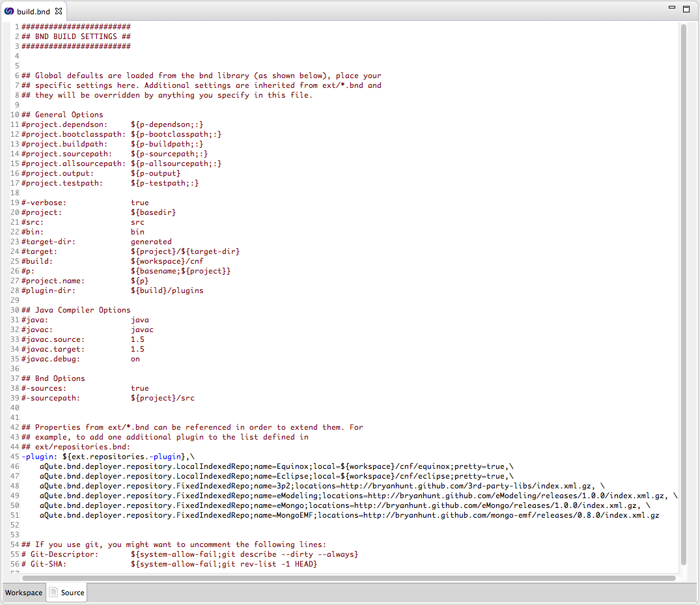This screenshot has width=700, height=605.
Task: Click the '## General Options' comment
Action: pyautogui.click(x=62, y=115)
